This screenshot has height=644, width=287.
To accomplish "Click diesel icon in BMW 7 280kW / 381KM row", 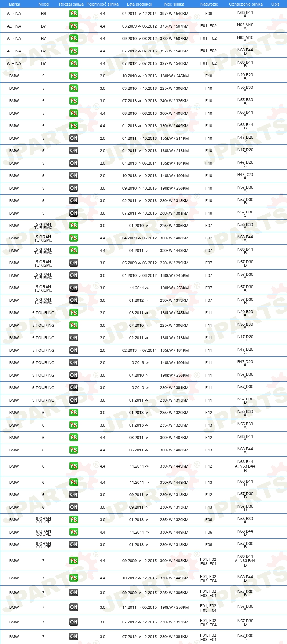I will (x=73, y=637).
